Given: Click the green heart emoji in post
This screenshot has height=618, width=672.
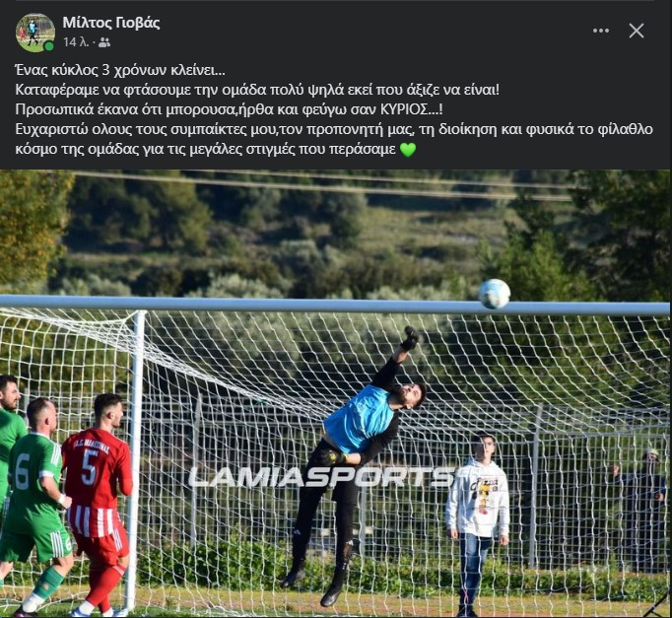Looking at the screenshot, I should point(408,150).
